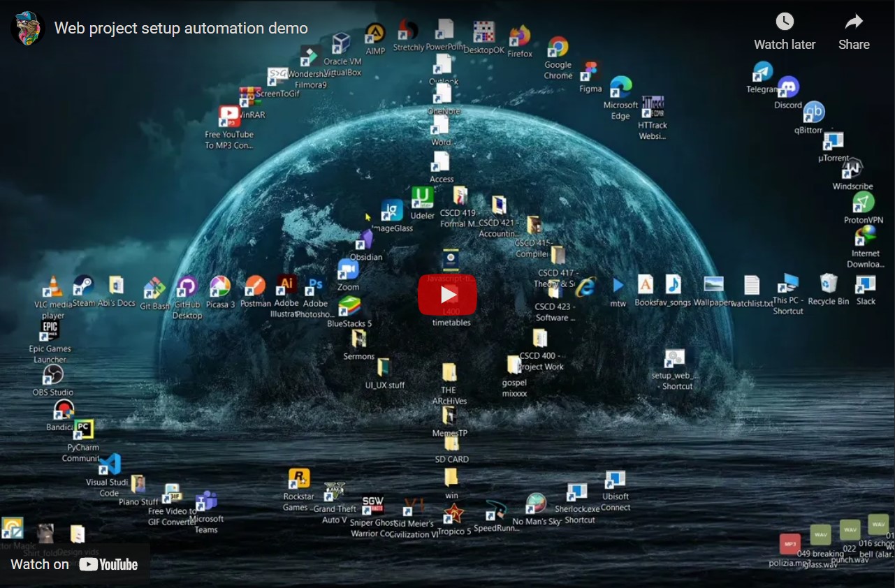This screenshot has width=895, height=588.
Task: Select the Bandicam icon
Action: pyautogui.click(x=64, y=410)
